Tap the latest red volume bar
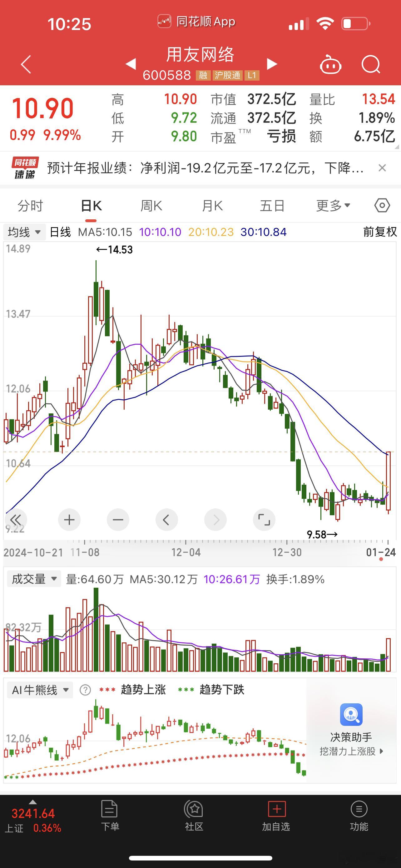The image size is (401, 868). 388,655
